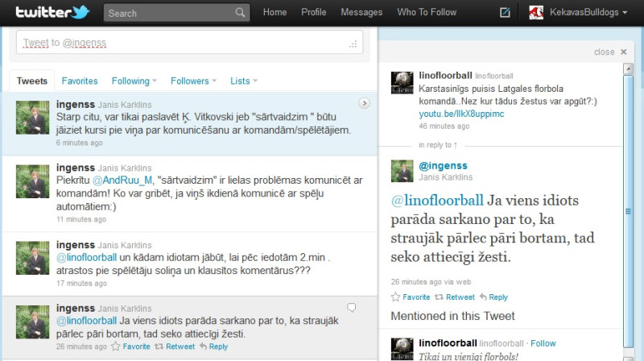Click linofloorball avatar in Mentioned section
This screenshot has height=361, width=644.
(x=402, y=349)
